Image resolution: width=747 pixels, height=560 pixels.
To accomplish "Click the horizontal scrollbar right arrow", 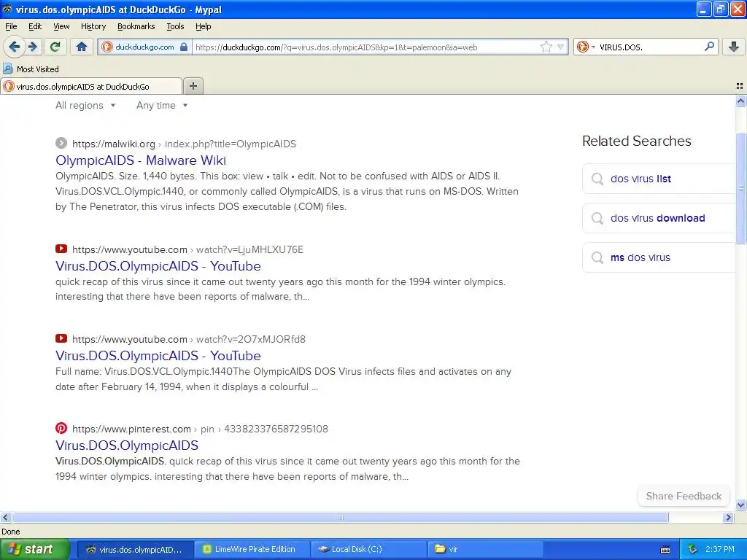I will (729, 517).
